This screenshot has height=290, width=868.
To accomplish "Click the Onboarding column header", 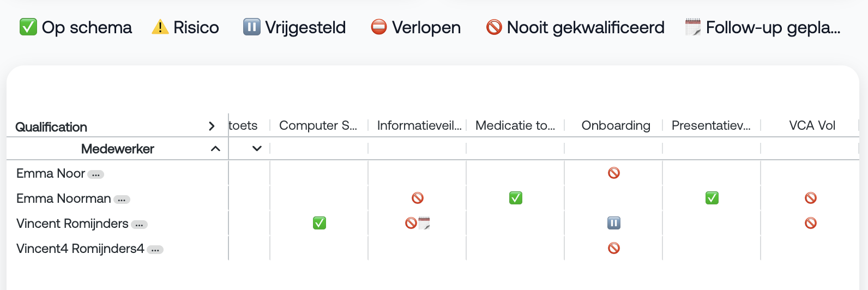I will [x=616, y=125].
